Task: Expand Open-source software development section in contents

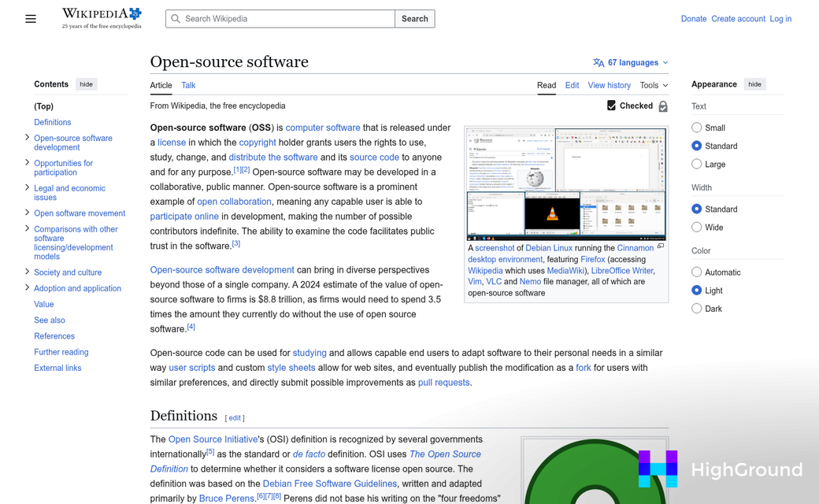Action: tap(27, 137)
